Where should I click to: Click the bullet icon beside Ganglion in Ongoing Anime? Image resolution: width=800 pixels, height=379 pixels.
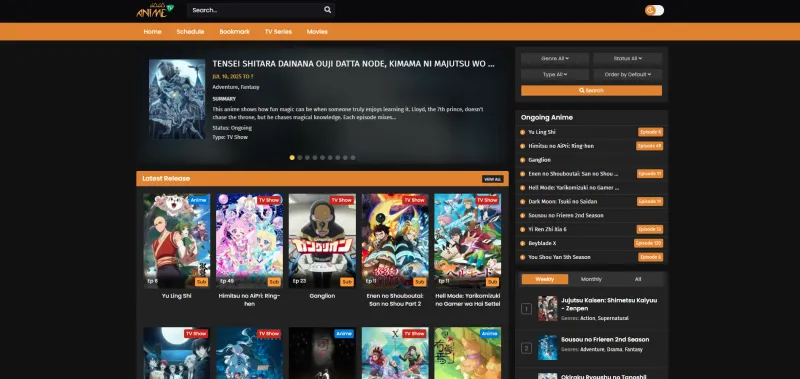coord(522,160)
